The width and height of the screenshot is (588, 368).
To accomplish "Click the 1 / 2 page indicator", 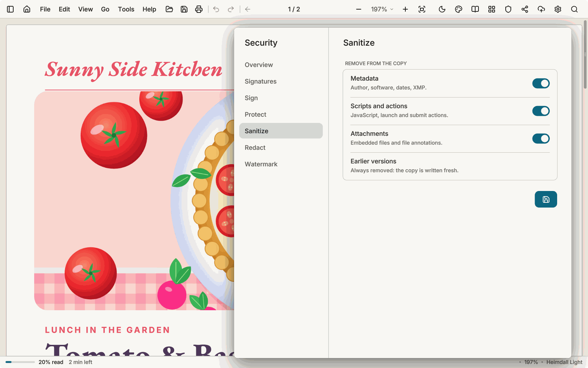I will 294,9.
